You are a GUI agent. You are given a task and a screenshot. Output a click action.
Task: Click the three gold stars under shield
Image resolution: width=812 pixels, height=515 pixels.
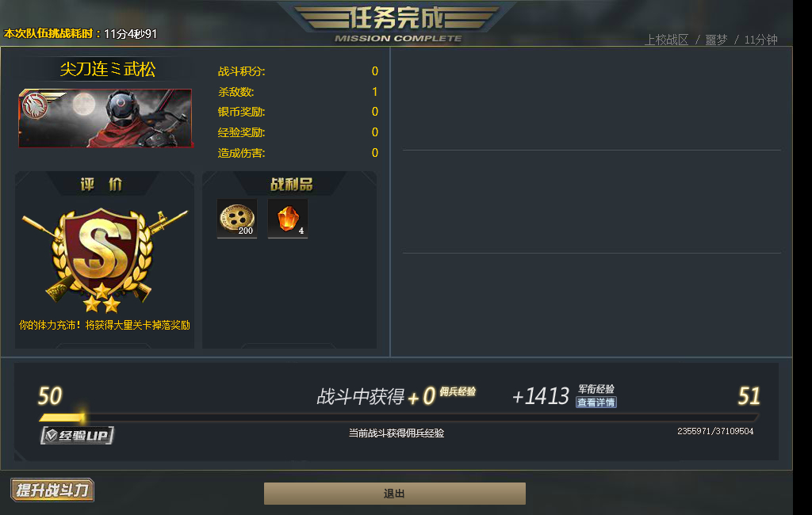pyautogui.click(x=102, y=299)
